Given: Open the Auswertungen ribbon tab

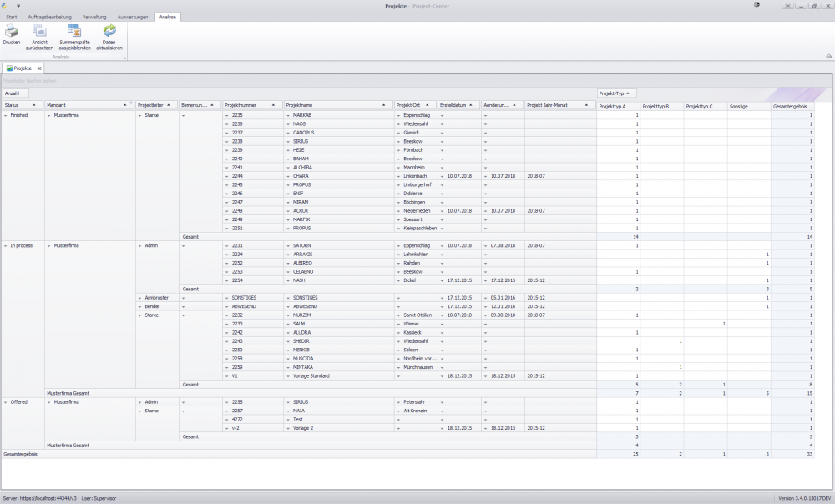Looking at the screenshot, I should (133, 17).
